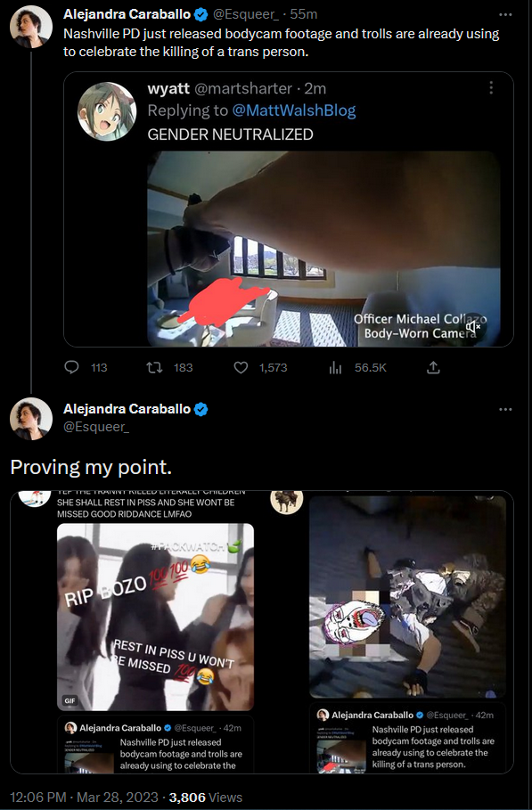Open Alejandra Caraballo's top profile avatar

(x=31, y=27)
